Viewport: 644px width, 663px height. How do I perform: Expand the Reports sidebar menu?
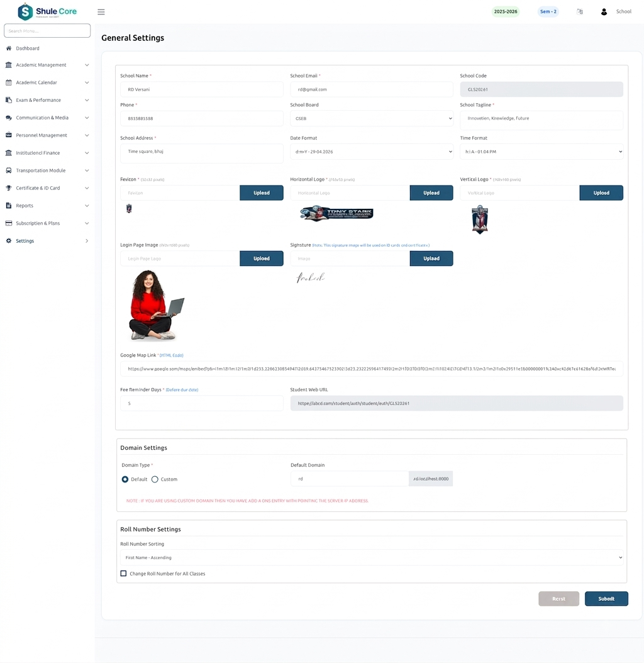pos(47,206)
